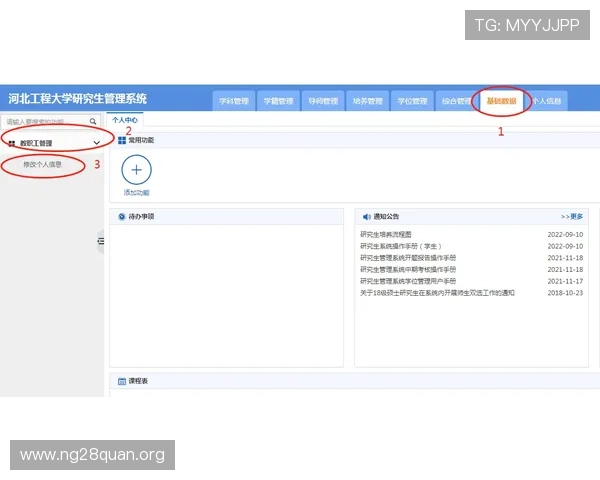Image resolution: width=600 pixels, height=480 pixels.
Task: Open notice 研究生管理系统开题报告操作手册
Action: (408, 258)
